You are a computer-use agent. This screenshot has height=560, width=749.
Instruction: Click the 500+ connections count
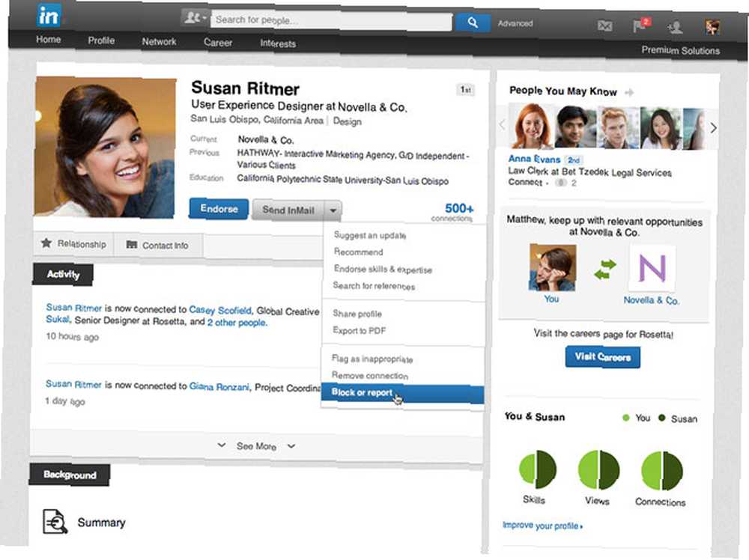pos(458,208)
